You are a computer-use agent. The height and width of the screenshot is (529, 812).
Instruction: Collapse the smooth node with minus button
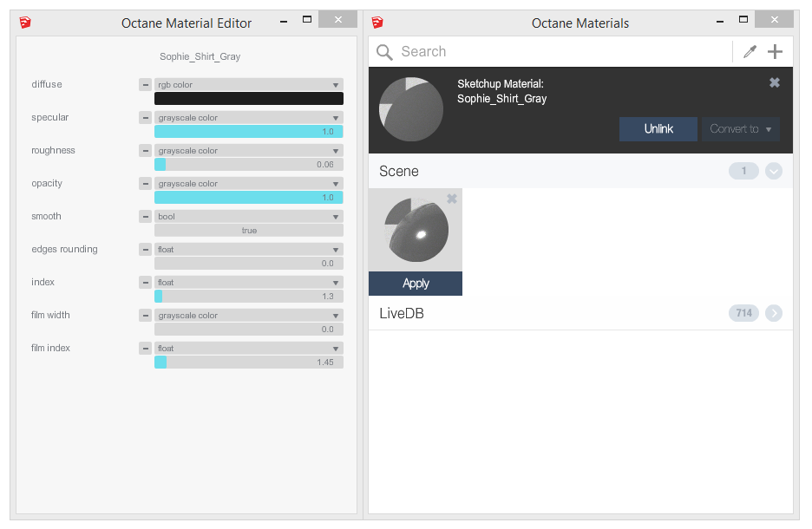click(146, 216)
